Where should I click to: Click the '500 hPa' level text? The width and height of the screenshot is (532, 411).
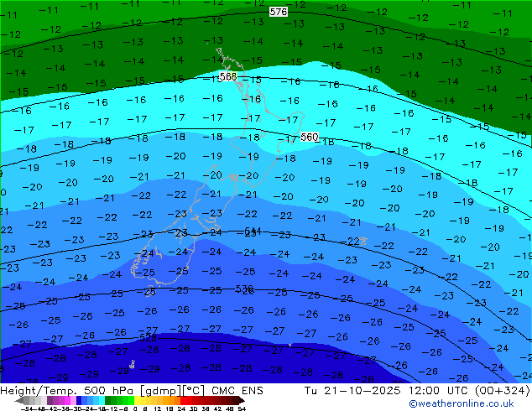point(110,391)
